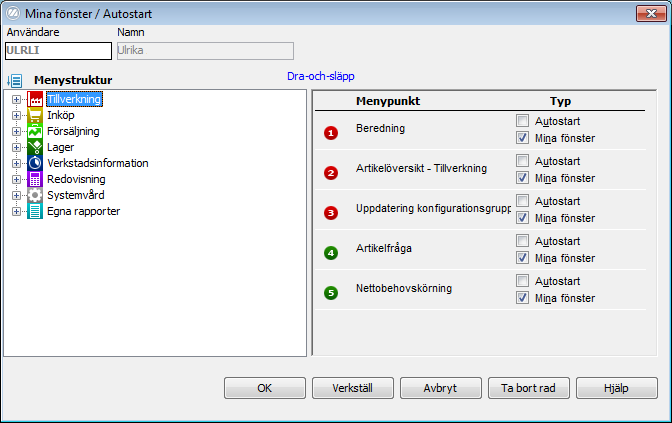Screen dimensions: 672x423
Task: Click the Systemvård gear icon
Action: coord(36,195)
